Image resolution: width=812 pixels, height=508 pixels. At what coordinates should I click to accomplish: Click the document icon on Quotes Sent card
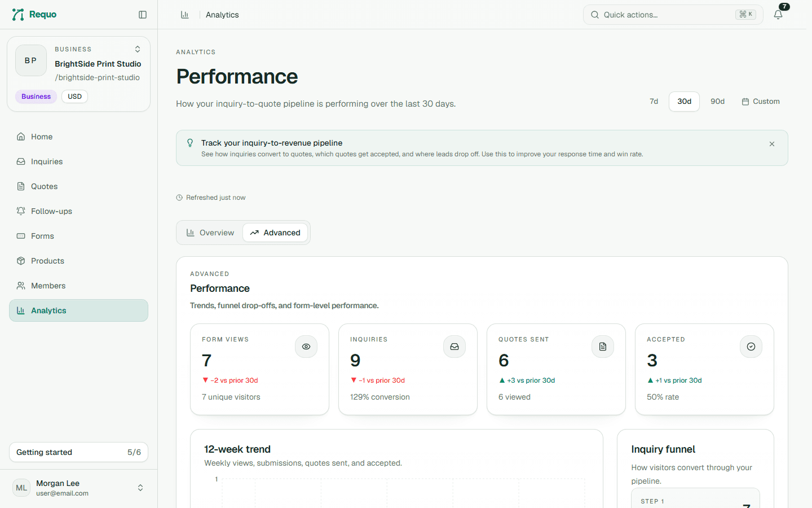tap(603, 347)
